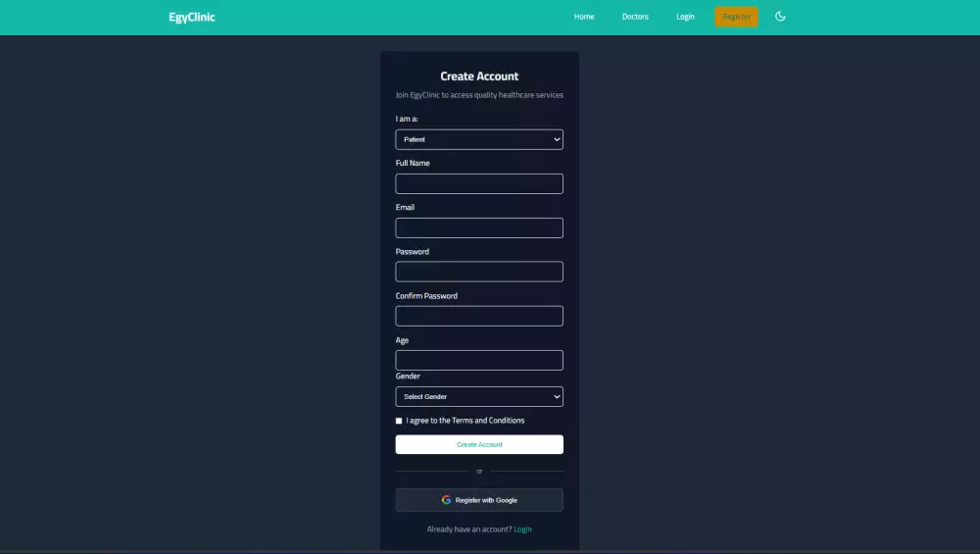This screenshot has height=554, width=980.
Task: Select the Age input field
Action: pyautogui.click(x=479, y=360)
